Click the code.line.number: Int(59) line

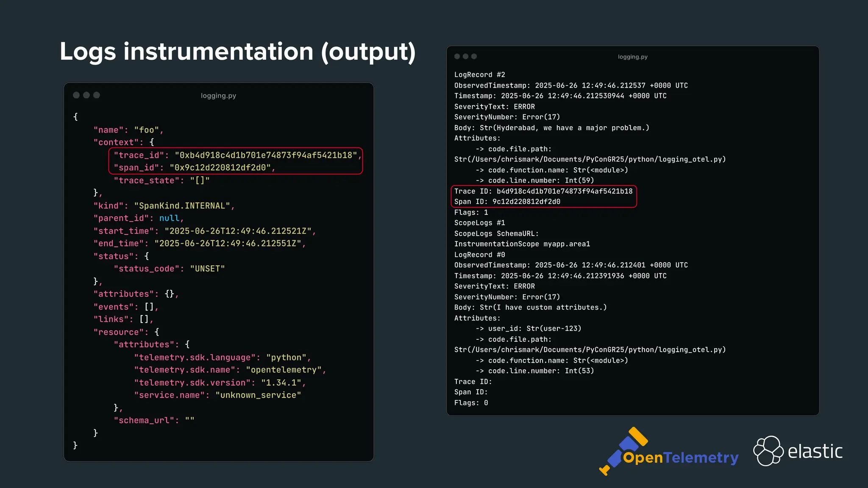click(535, 180)
